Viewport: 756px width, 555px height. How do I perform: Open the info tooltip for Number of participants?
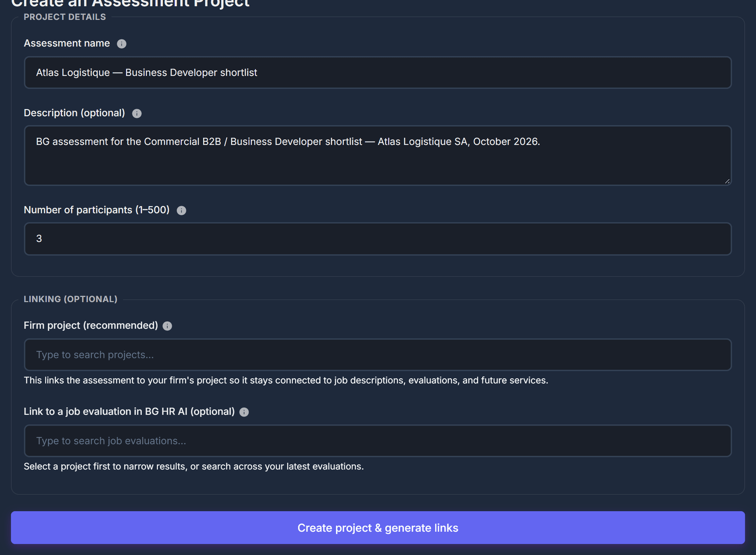tap(181, 211)
